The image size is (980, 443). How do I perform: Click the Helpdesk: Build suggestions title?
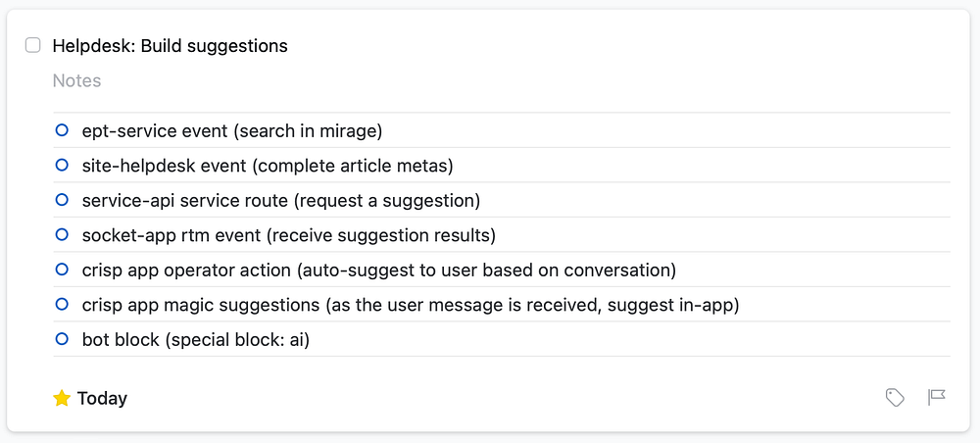click(170, 46)
